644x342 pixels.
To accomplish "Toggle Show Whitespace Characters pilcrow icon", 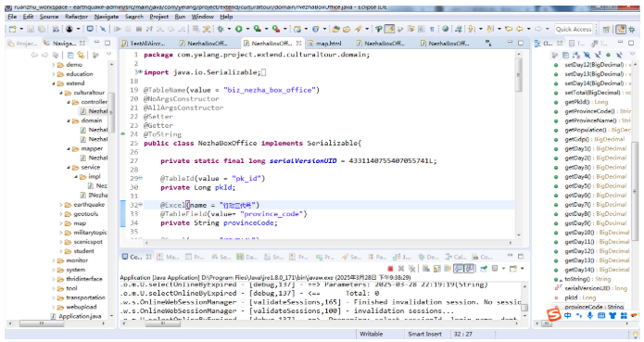I will click(x=432, y=29).
